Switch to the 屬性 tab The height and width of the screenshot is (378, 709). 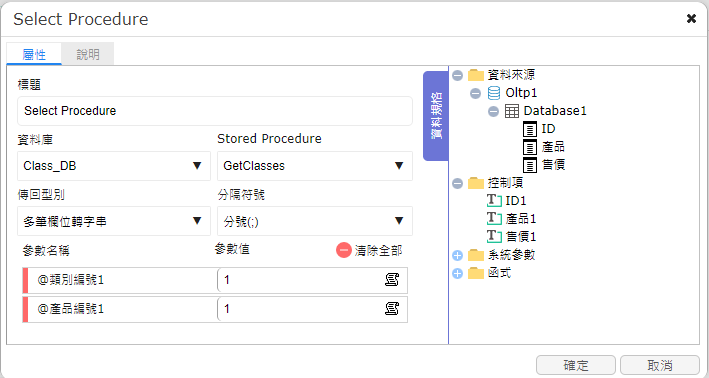coord(34,54)
